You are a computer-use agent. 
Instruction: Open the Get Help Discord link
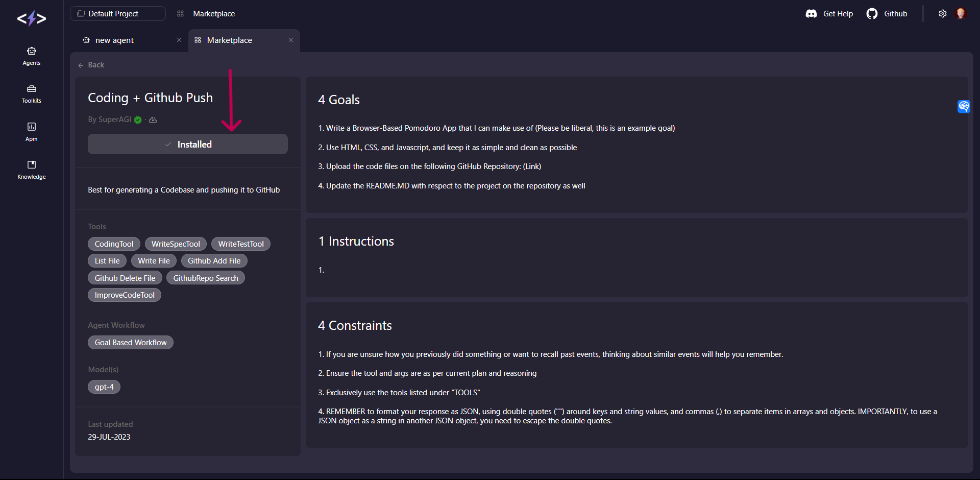pyautogui.click(x=829, y=14)
